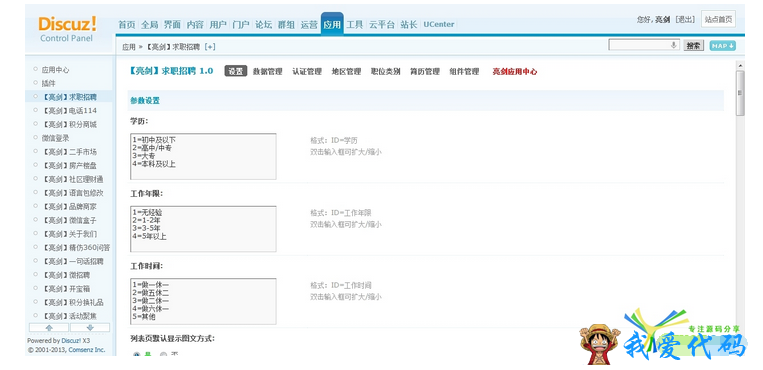Click the Discuz! footer link
763x370 pixels.
[x=72, y=341]
